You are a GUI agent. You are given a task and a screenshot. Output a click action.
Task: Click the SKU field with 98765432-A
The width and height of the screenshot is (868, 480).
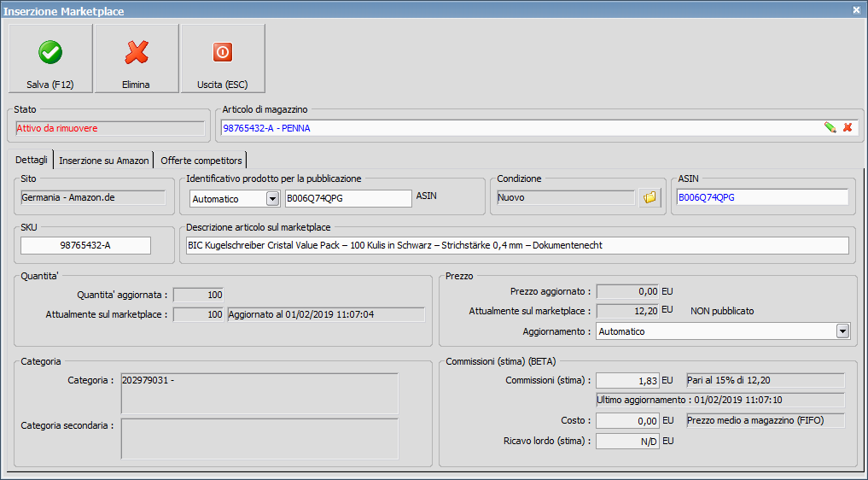pos(85,245)
